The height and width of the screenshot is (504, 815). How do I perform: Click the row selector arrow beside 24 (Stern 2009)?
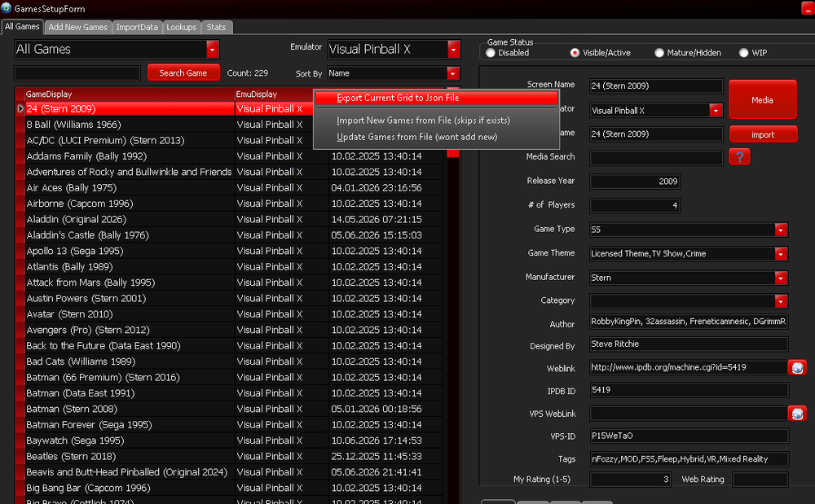coord(20,108)
